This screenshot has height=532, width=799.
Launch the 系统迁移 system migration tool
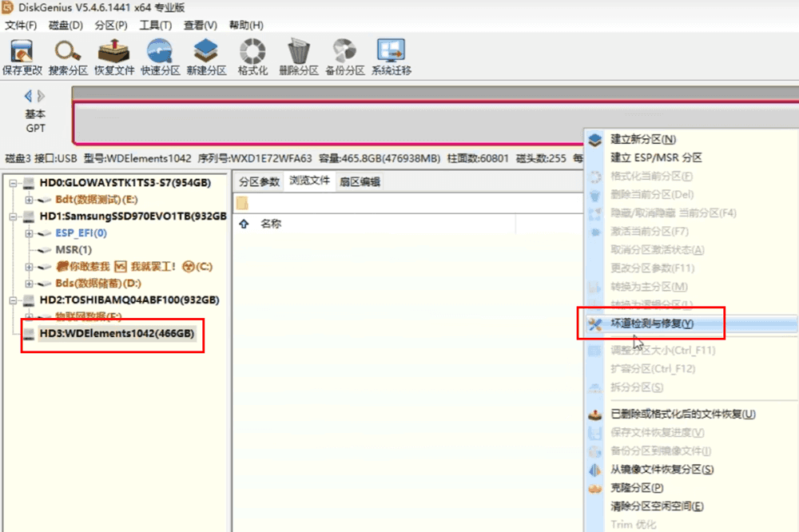tap(391, 56)
